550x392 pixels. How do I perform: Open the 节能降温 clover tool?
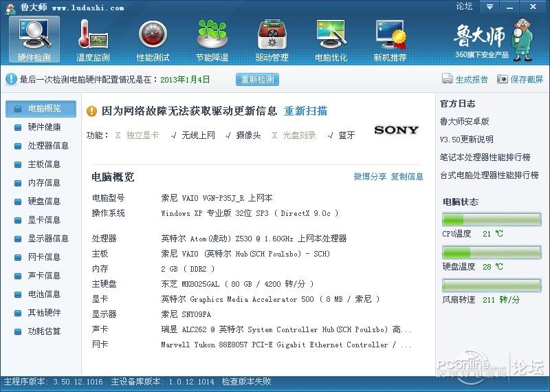click(x=212, y=40)
